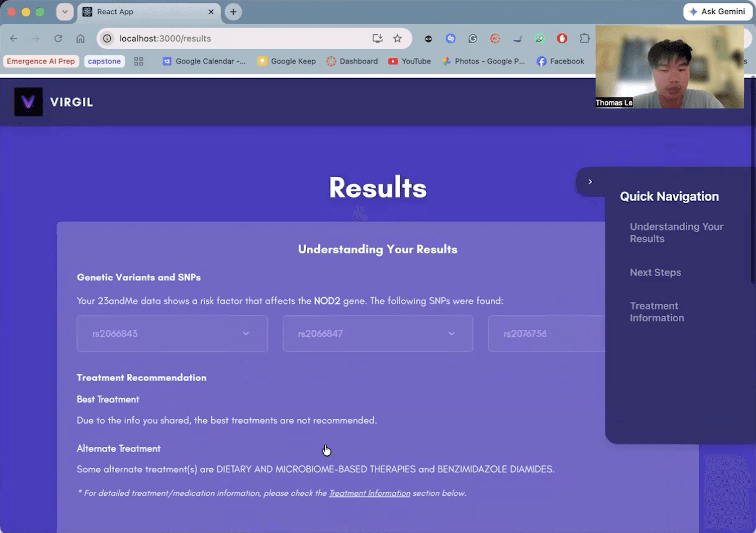Click the Virgil logo icon
Viewport: 756px width, 533px height.
click(29, 102)
